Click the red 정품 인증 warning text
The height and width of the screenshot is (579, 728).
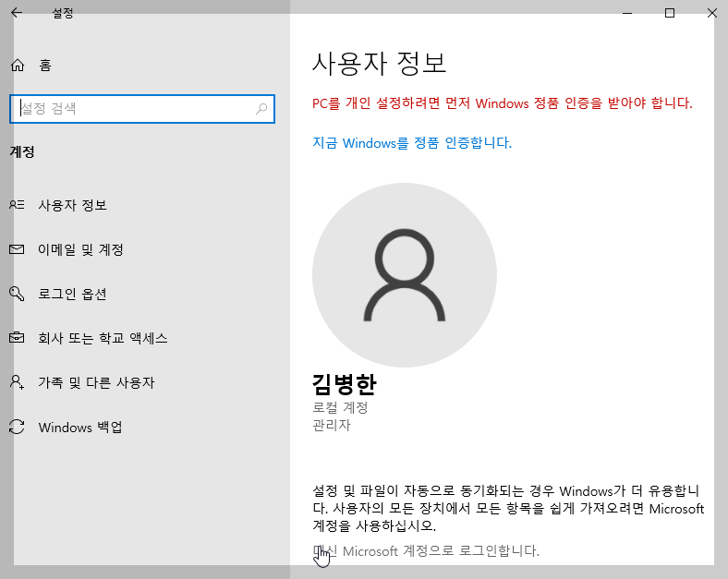click(503, 103)
